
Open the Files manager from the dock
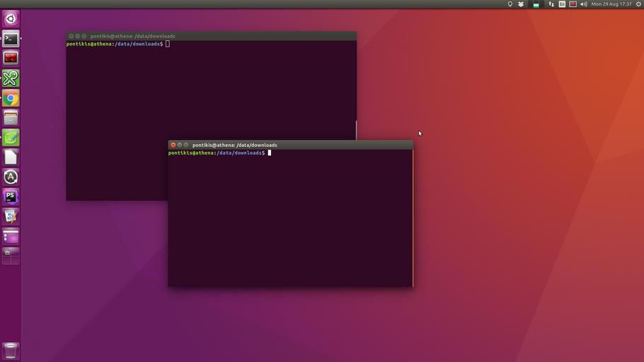click(x=11, y=118)
